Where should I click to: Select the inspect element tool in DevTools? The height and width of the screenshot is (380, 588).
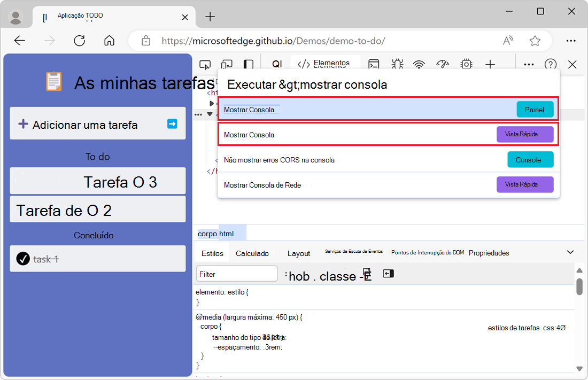click(205, 64)
